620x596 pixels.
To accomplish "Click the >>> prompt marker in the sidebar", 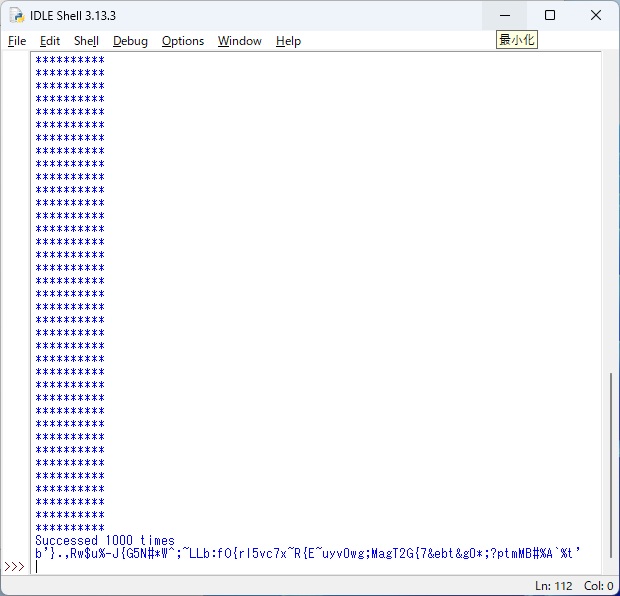I will click(x=14, y=566).
